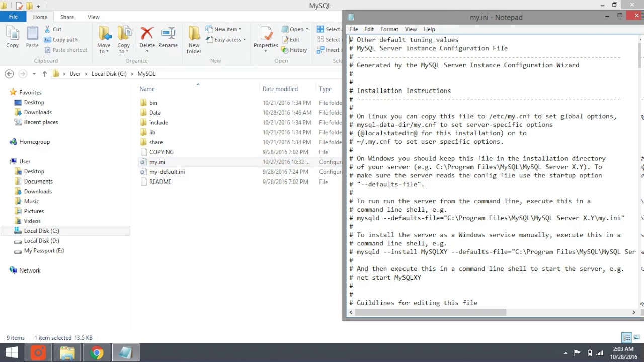Expand the Easy access dropdown

point(226,40)
